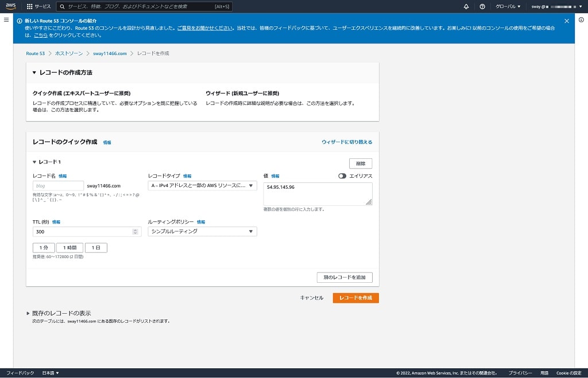Click the info icon at right panel edge

pos(581,20)
